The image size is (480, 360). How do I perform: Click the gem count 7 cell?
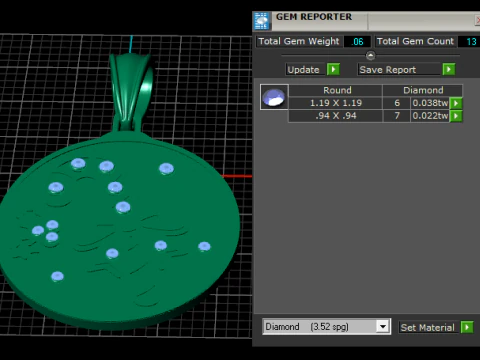pyautogui.click(x=397, y=116)
